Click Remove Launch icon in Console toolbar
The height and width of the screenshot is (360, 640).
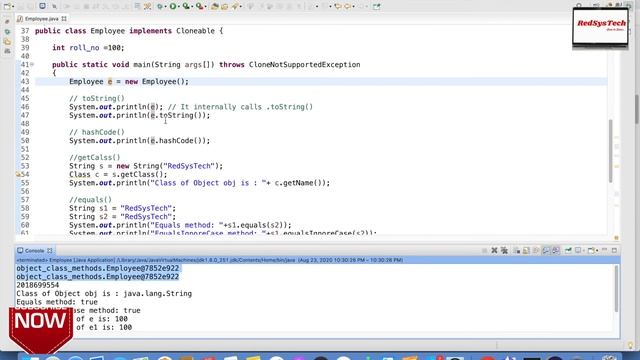(494, 251)
